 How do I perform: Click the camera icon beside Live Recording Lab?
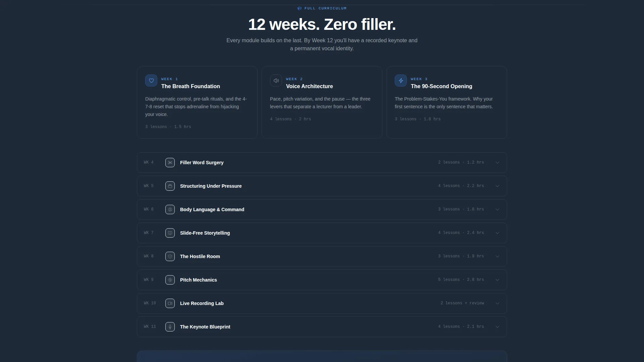(x=170, y=303)
